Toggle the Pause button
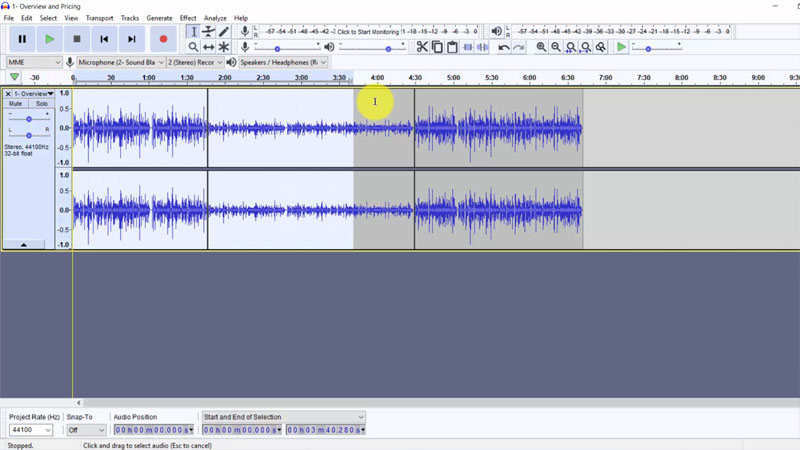800x450 pixels. pos(22,39)
